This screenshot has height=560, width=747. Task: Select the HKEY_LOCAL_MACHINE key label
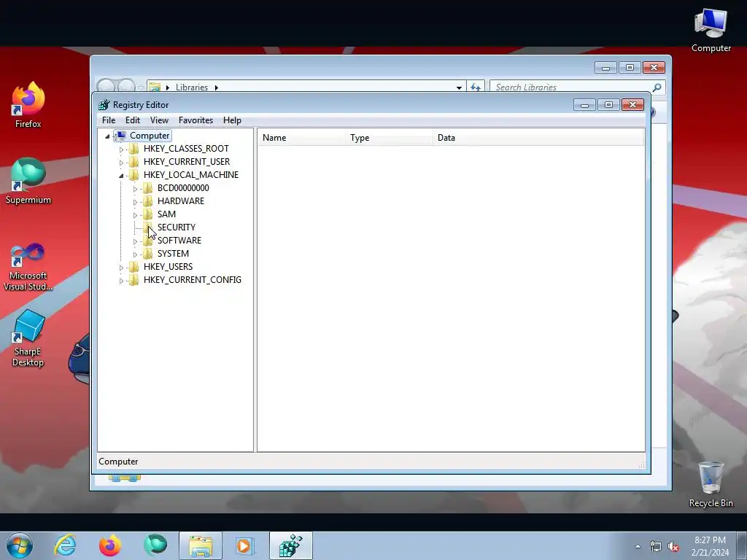(x=191, y=175)
